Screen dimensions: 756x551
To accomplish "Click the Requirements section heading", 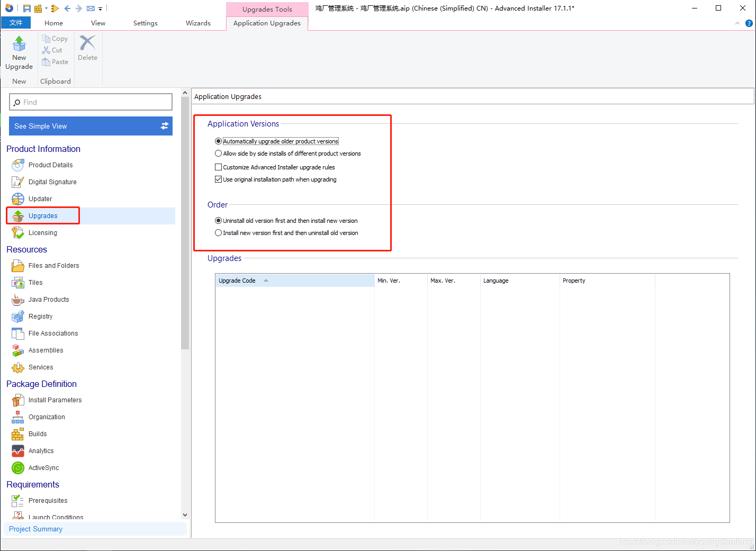I will coord(33,484).
